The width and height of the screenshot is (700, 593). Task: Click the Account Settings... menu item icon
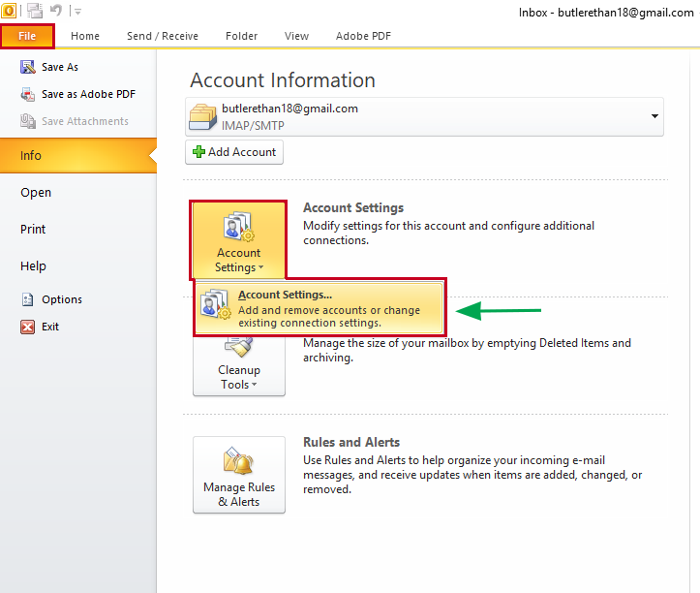[216, 304]
